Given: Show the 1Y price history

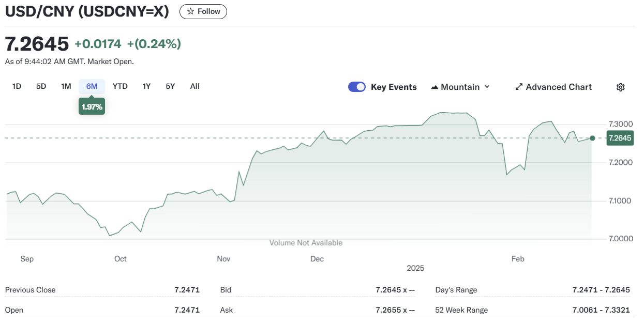Looking at the screenshot, I should (x=146, y=86).
